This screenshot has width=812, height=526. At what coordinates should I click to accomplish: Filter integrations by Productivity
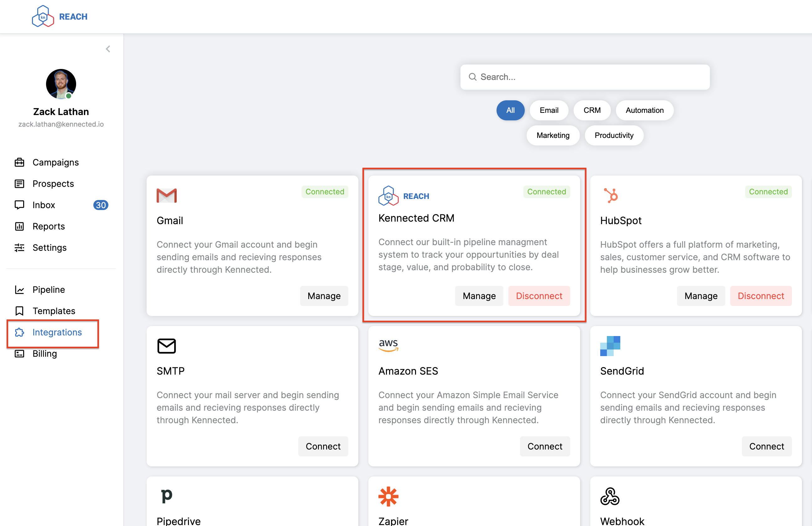click(x=614, y=135)
